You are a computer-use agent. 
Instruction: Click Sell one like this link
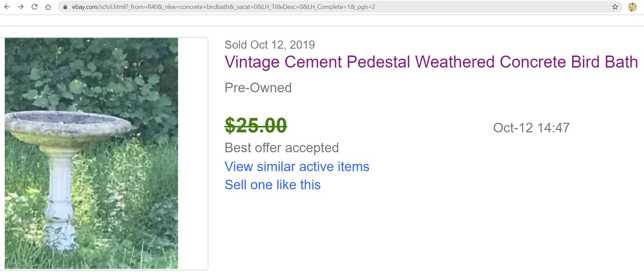coord(272,185)
